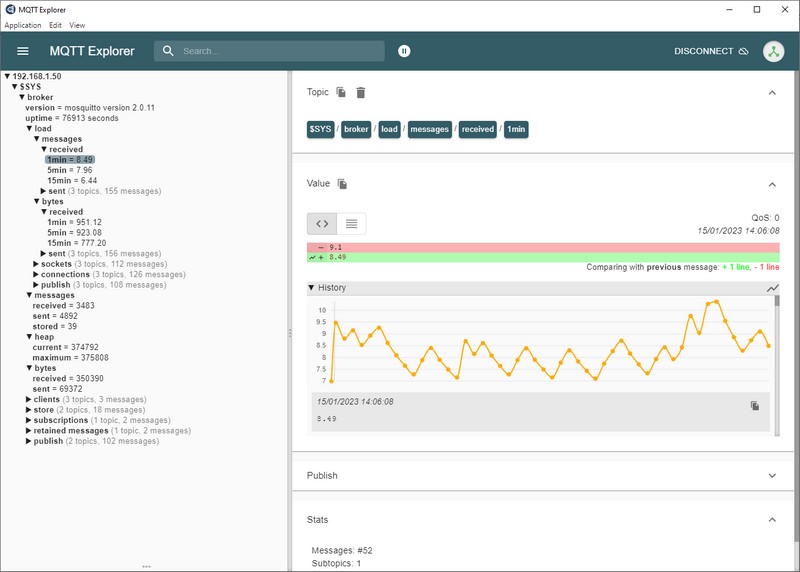Viewport: 800px width, 572px height.
Task: Select the stored = 39 entry
Action: [x=55, y=327]
